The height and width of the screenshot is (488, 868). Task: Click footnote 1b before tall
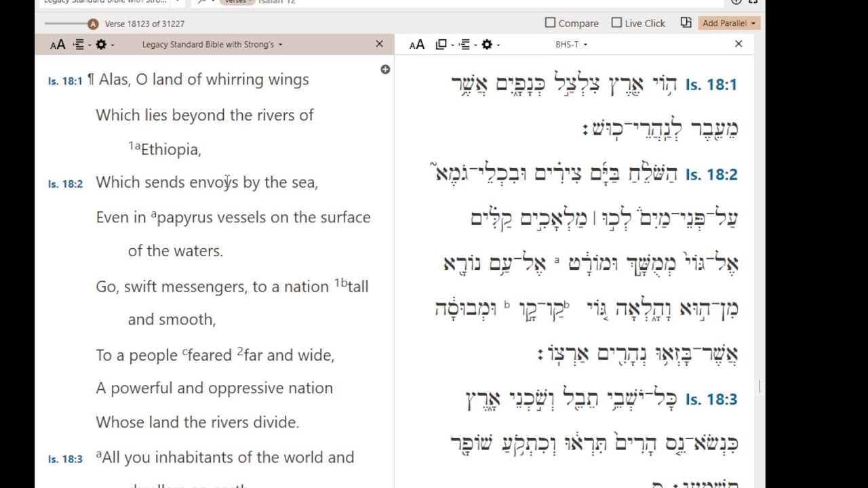click(340, 283)
